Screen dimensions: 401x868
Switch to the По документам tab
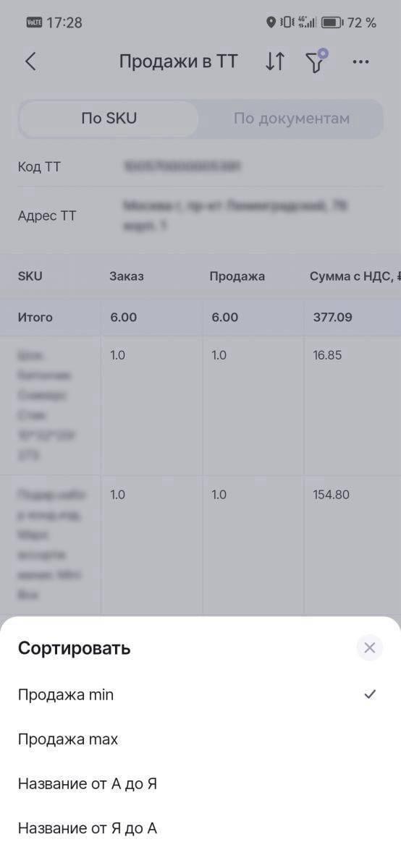[291, 119]
